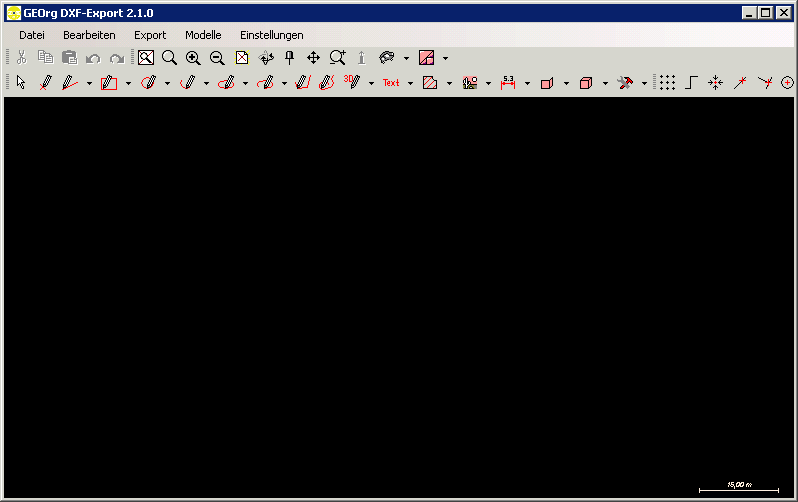The image size is (798, 502).
Task: Select the dimension measurement tool (5.3)
Action: (x=507, y=83)
